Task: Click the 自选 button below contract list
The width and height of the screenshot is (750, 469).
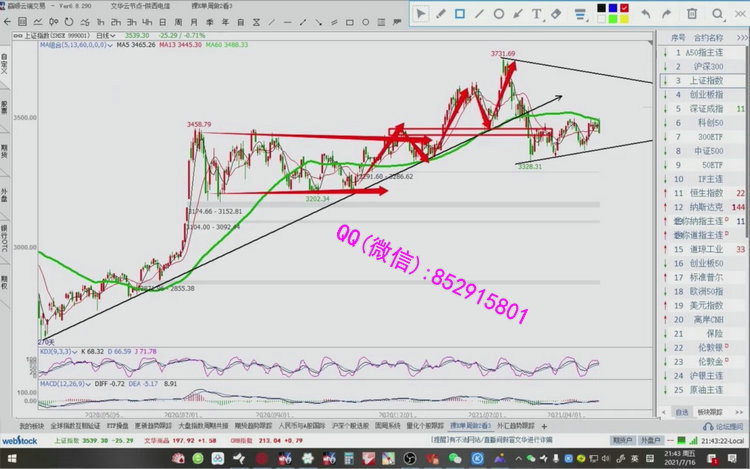Action: click(x=680, y=412)
